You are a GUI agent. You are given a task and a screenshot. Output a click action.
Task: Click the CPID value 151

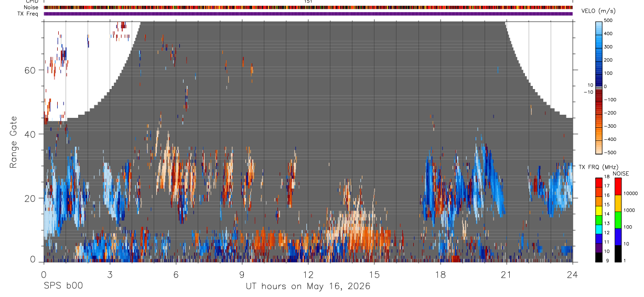point(308,2)
